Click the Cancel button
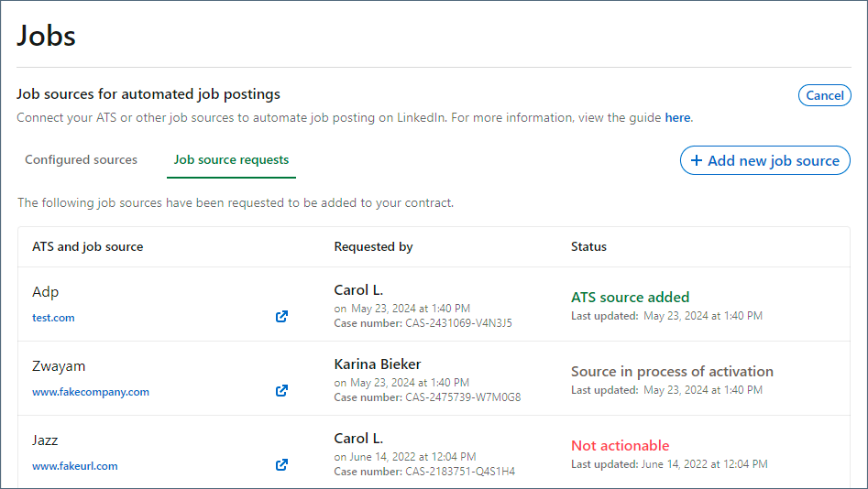This screenshot has height=489, width=868. tap(824, 95)
